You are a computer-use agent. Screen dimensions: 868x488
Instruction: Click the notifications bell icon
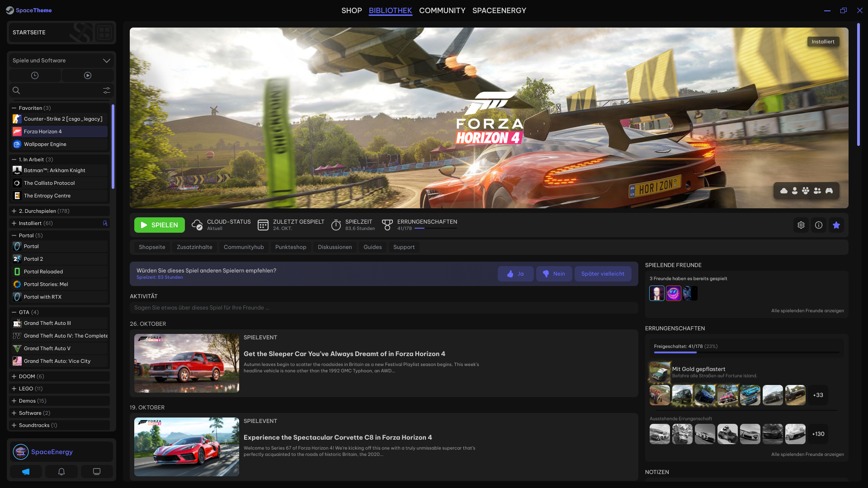click(x=61, y=472)
